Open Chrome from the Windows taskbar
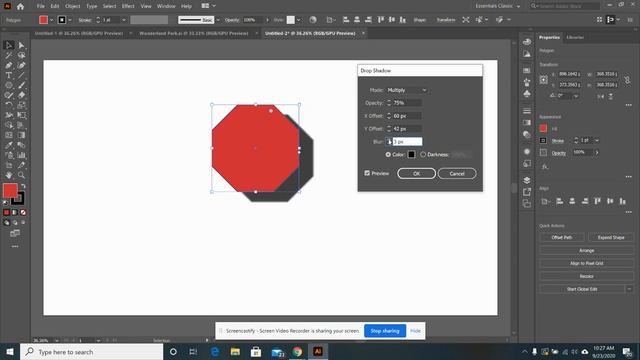The image size is (640, 360). (x=297, y=351)
